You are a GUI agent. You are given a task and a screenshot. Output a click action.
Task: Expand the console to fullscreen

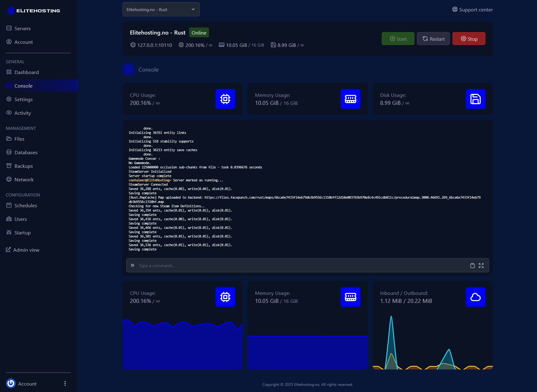[x=481, y=265]
